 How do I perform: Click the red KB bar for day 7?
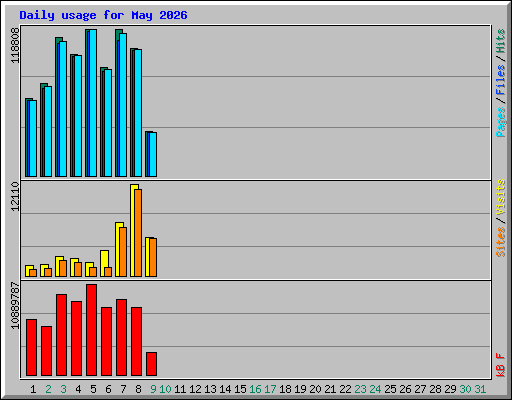coord(121,338)
